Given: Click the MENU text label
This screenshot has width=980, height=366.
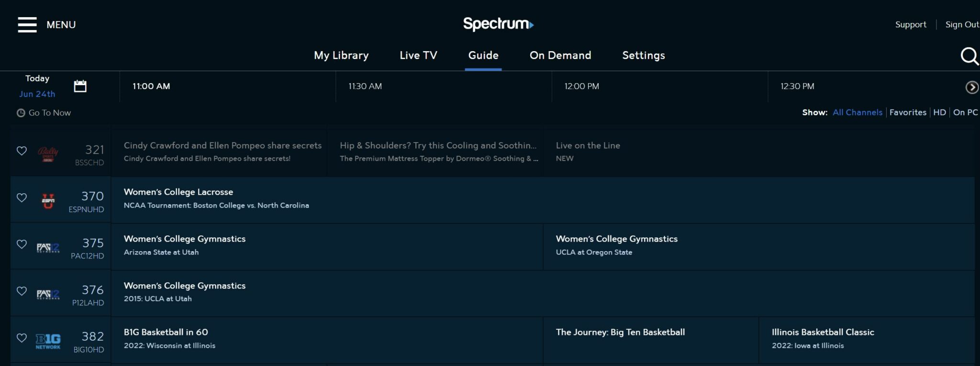Looking at the screenshot, I should click(x=61, y=25).
